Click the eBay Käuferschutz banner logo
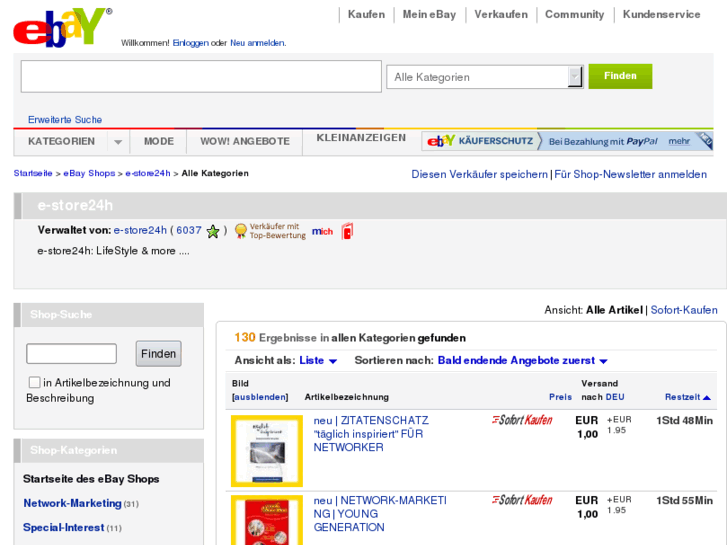This screenshot has width=727, height=545. tap(480, 141)
